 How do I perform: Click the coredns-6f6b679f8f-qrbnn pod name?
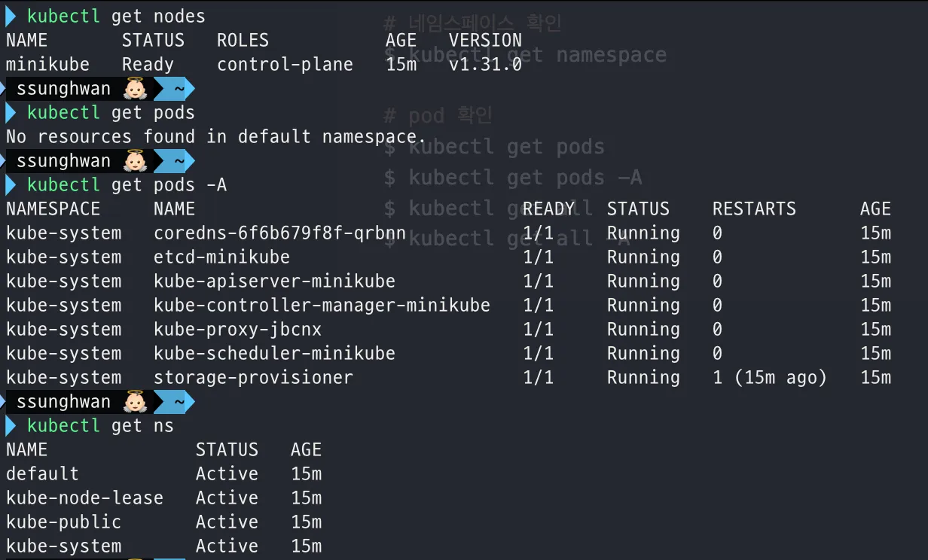pos(279,233)
